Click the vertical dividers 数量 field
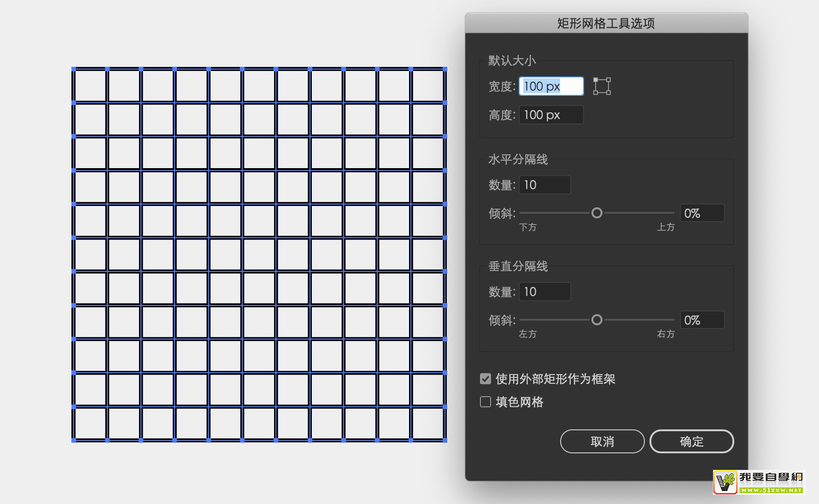 click(544, 292)
